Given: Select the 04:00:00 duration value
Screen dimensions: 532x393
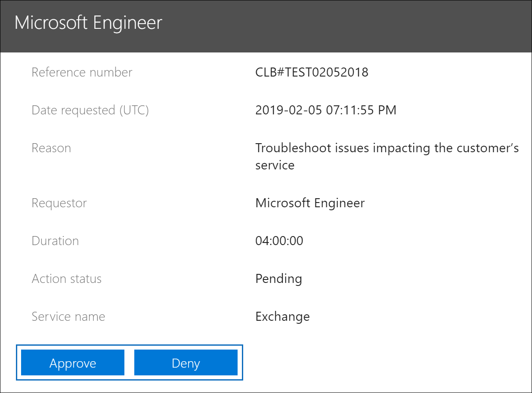Looking at the screenshot, I should (279, 241).
